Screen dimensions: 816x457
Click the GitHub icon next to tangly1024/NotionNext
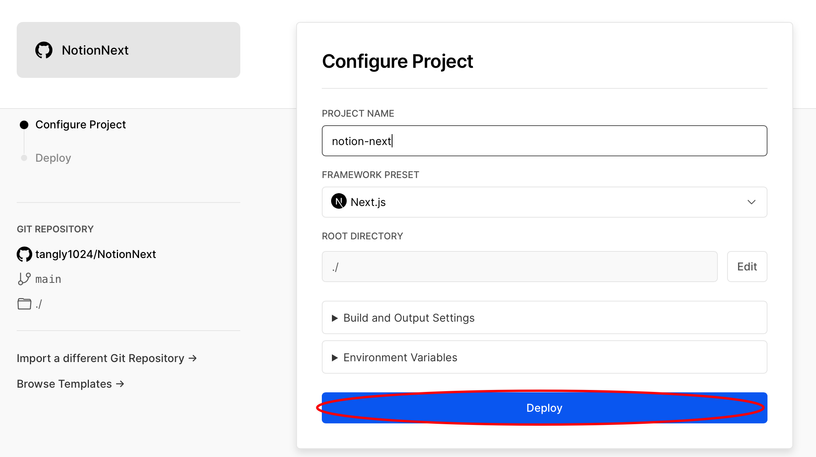[25, 254]
